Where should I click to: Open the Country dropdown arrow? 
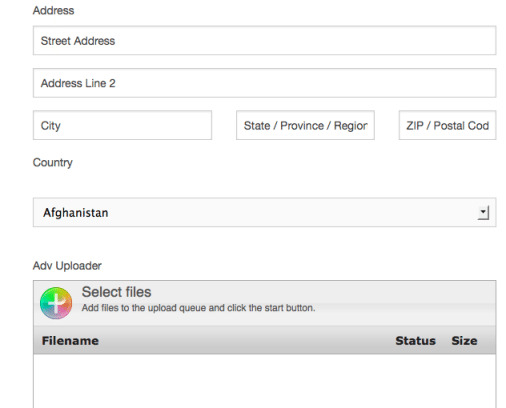(483, 212)
